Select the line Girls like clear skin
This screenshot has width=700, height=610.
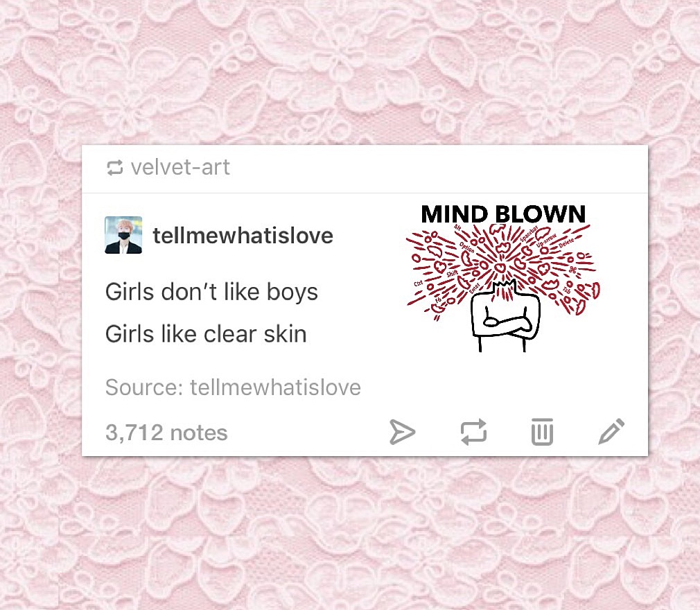[x=206, y=333]
